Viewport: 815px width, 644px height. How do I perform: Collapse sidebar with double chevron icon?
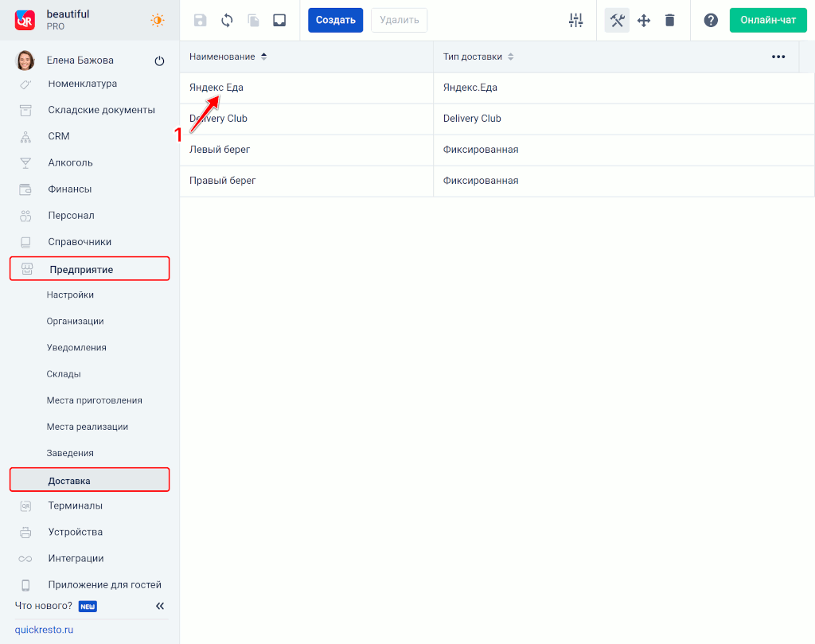(160, 606)
